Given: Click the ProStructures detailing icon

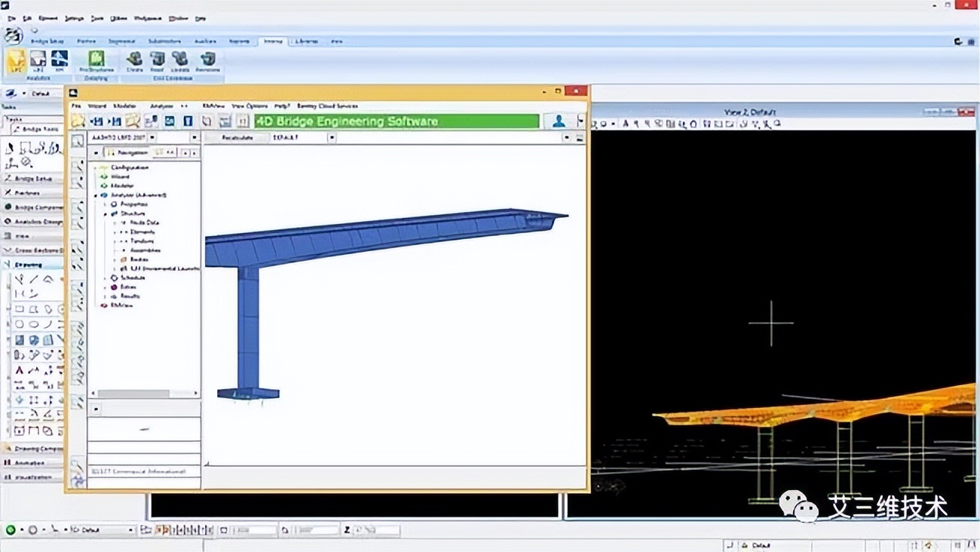Looking at the screenshot, I should (96, 60).
